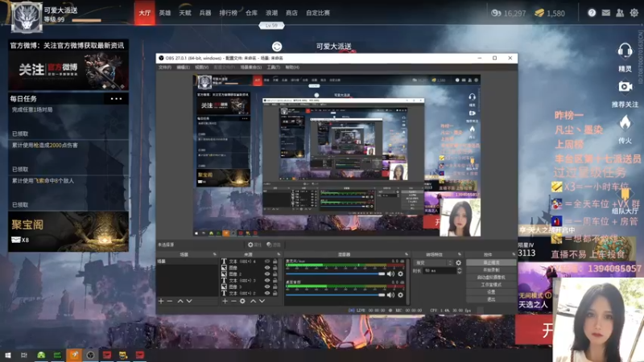Viewport: 644px width, 362px height.
Task: Pop out the audio mixer dock
Action: point(407,254)
